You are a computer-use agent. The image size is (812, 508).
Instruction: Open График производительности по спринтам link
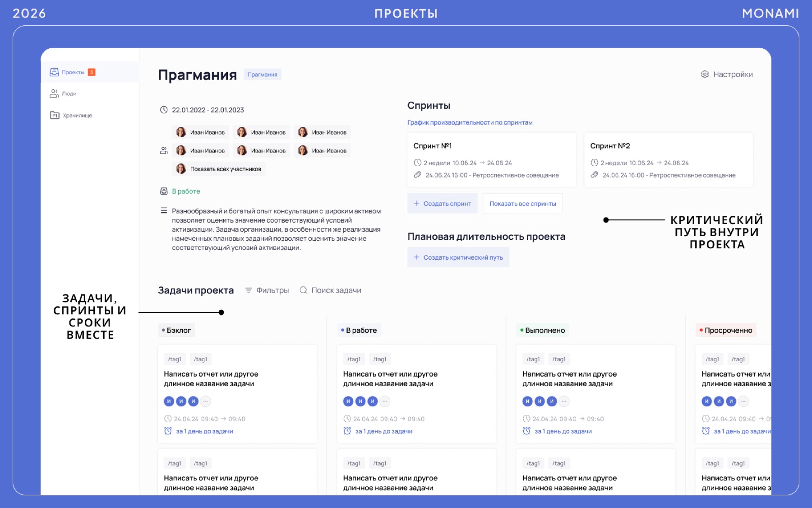point(470,122)
